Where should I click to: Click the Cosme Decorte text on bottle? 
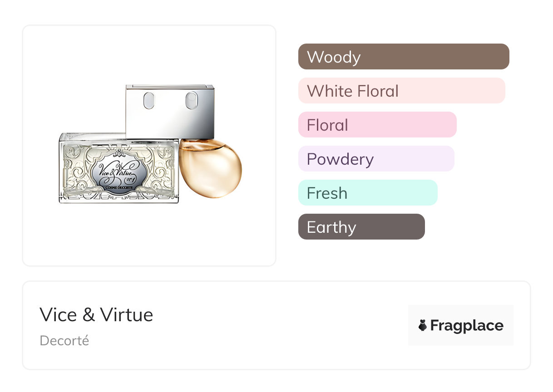[119, 187]
